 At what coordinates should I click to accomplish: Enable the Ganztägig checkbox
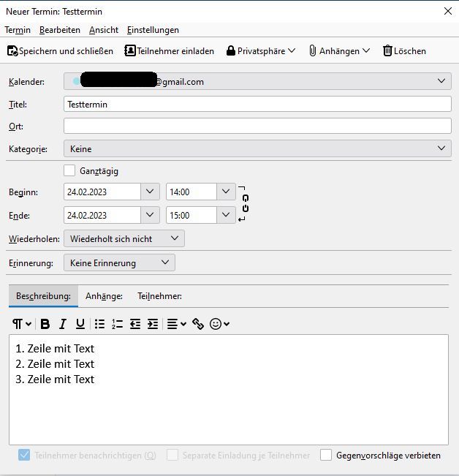coord(69,170)
